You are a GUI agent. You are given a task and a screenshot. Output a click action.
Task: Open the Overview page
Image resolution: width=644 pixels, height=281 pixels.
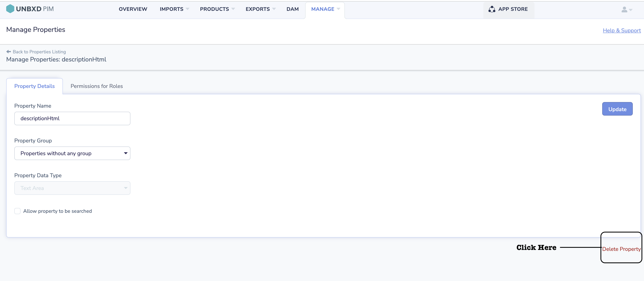click(x=133, y=9)
